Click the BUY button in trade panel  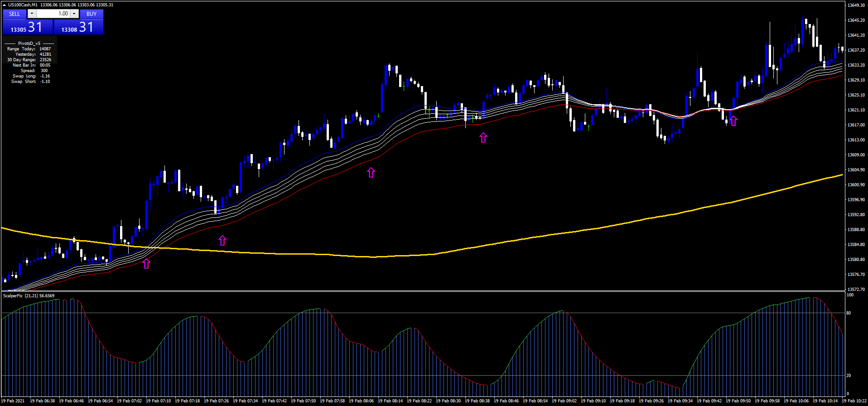click(x=92, y=14)
